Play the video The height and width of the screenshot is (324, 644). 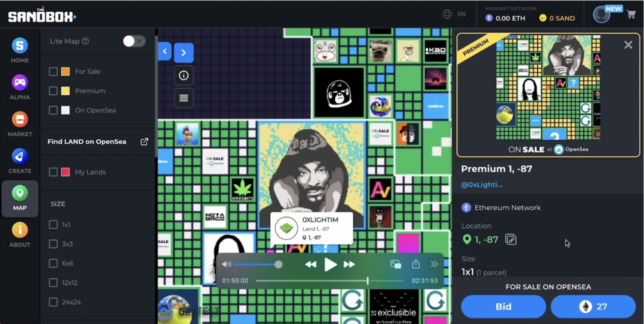pos(330,264)
